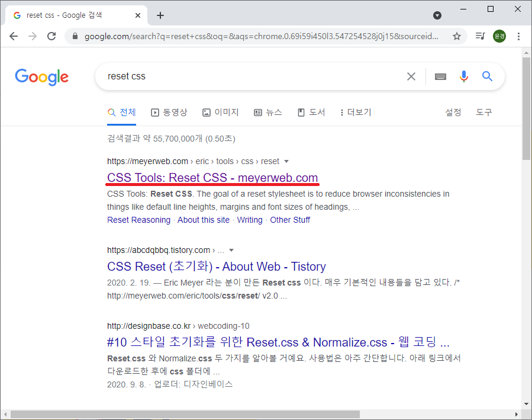Click the padlock site info icon
This screenshot has width=532, height=420.
[75, 36]
